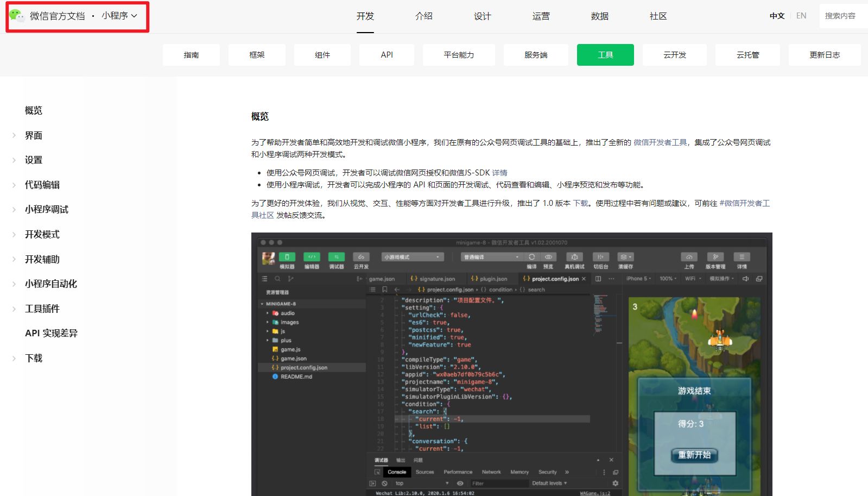
Task: Open the 服务端 sub-navigation button
Action: pyautogui.click(x=536, y=55)
